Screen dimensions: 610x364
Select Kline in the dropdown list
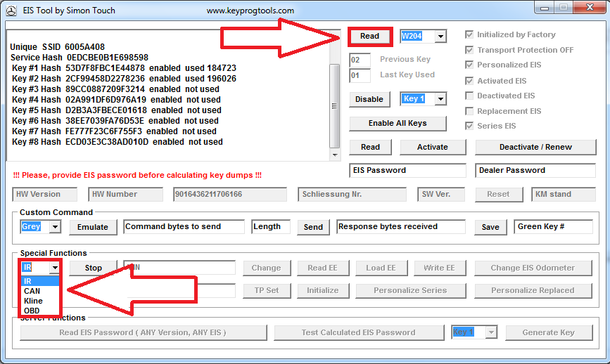(40, 301)
